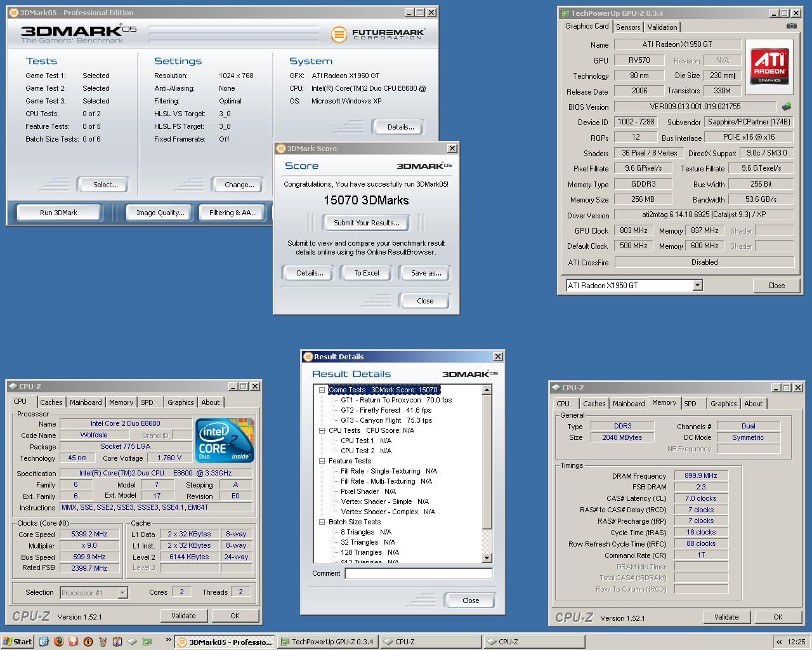Screen dimensions: 812x650
Task: Click the To Excel button
Action: click(x=367, y=273)
